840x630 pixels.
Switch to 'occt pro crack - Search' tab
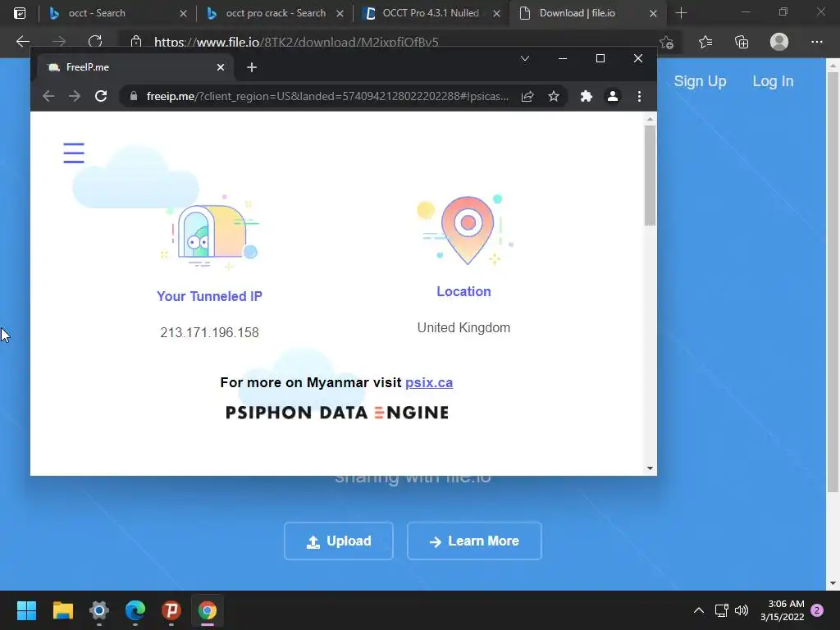pyautogui.click(x=276, y=13)
